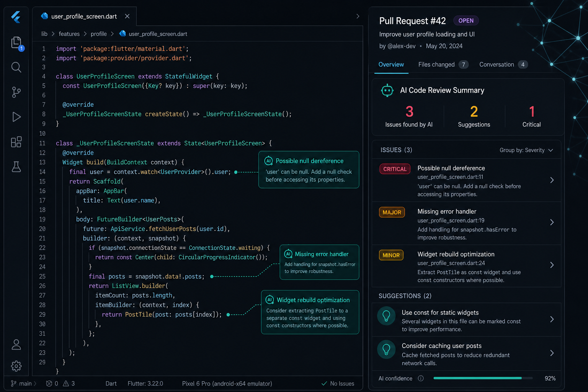This screenshot has width=588, height=392.
Task: Click the MAJOR severity badge
Action: click(x=392, y=212)
